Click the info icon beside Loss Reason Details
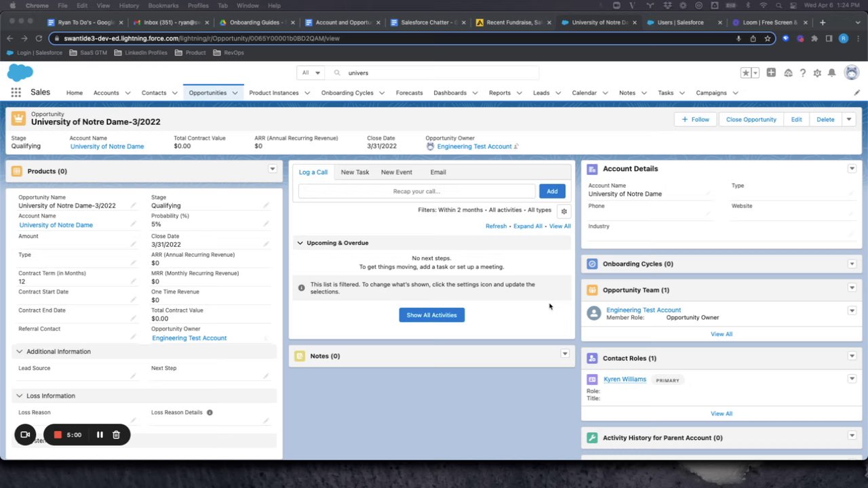This screenshot has height=488, width=868. (210, 412)
